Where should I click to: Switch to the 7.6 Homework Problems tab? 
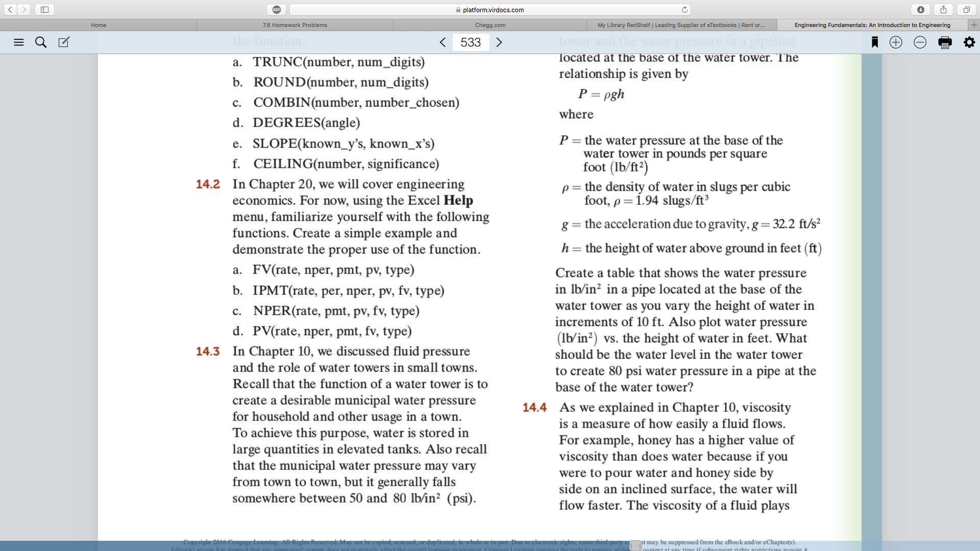295,25
